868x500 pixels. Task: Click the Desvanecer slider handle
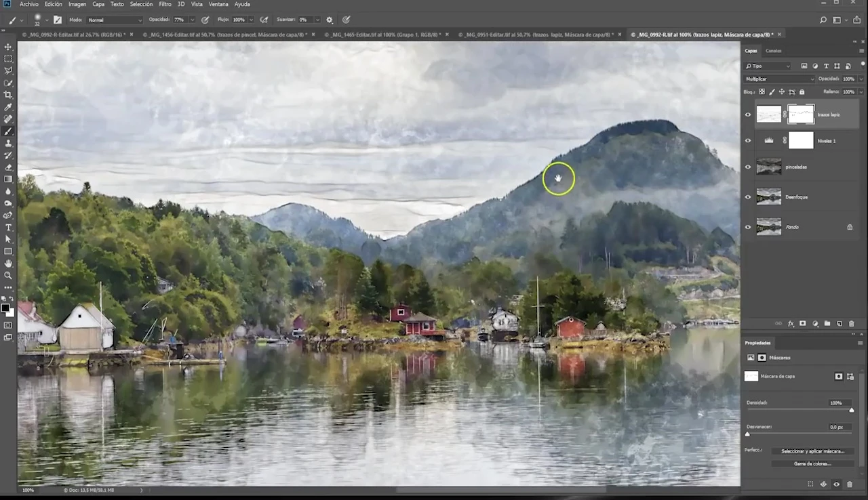point(747,434)
